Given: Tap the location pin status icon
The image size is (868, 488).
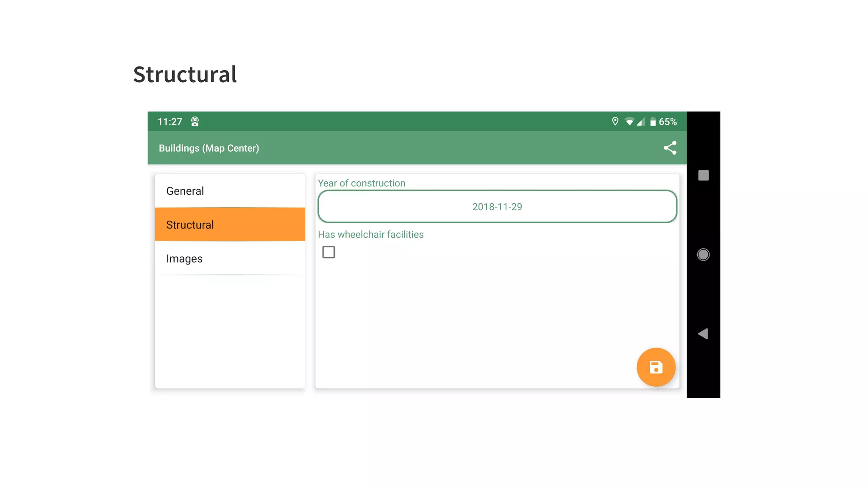Looking at the screenshot, I should click(x=615, y=122).
